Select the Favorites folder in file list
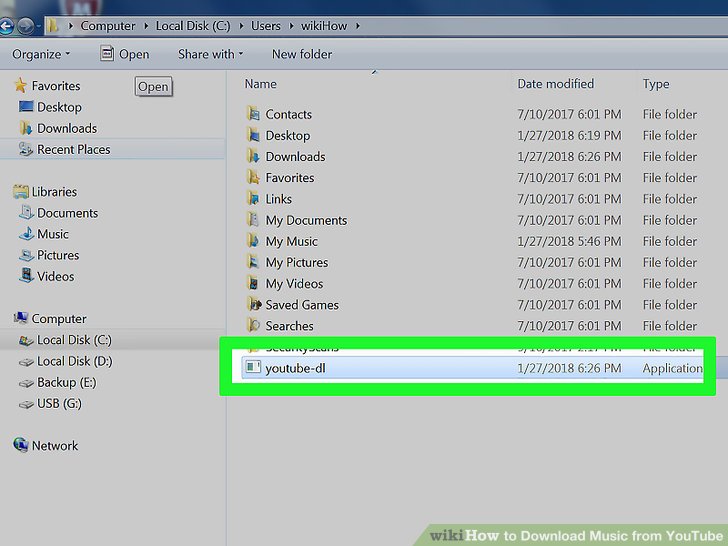 coord(290,178)
